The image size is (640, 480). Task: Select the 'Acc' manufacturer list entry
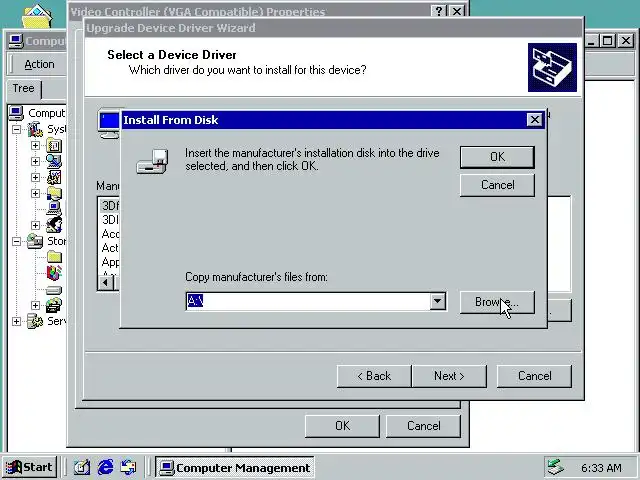(x=110, y=234)
